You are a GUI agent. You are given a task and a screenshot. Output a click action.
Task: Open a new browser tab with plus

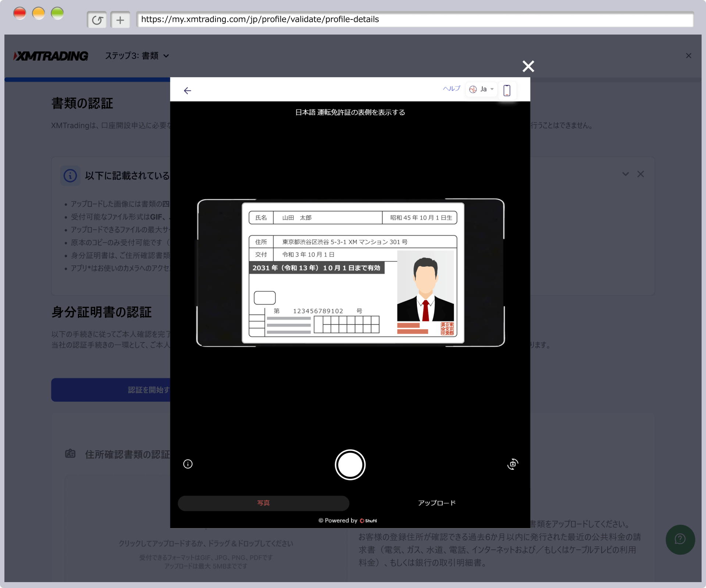click(x=120, y=20)
